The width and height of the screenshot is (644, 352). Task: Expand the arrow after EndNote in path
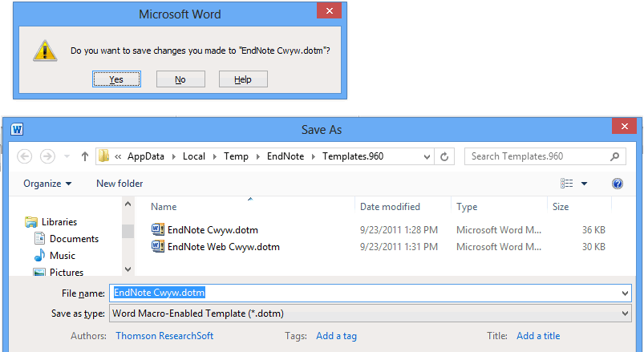tap(314, 156)
